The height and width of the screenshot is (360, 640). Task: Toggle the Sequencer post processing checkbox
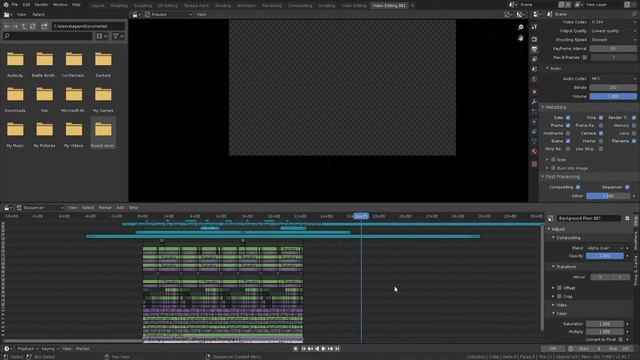627,187
